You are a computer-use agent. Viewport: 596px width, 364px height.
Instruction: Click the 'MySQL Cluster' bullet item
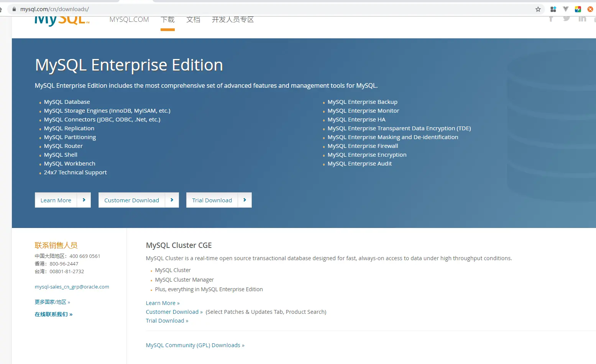pyautogui.click(x=173, y=270)
